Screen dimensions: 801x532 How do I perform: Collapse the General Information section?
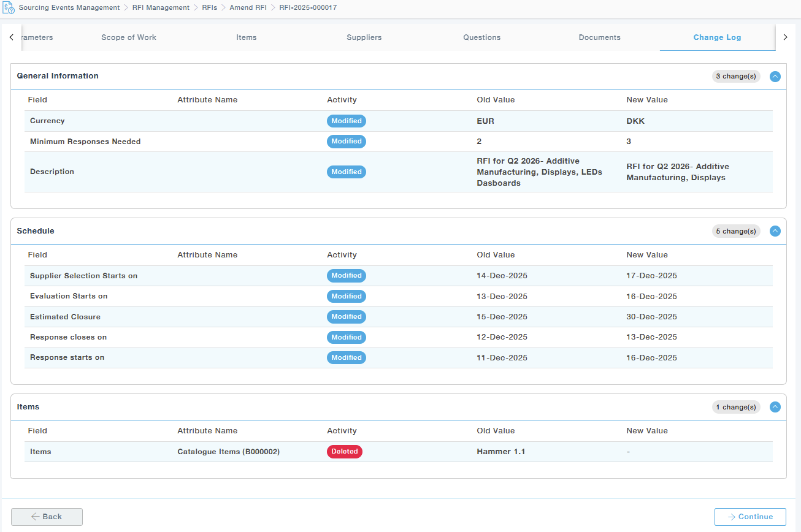(x=775, y=77)
